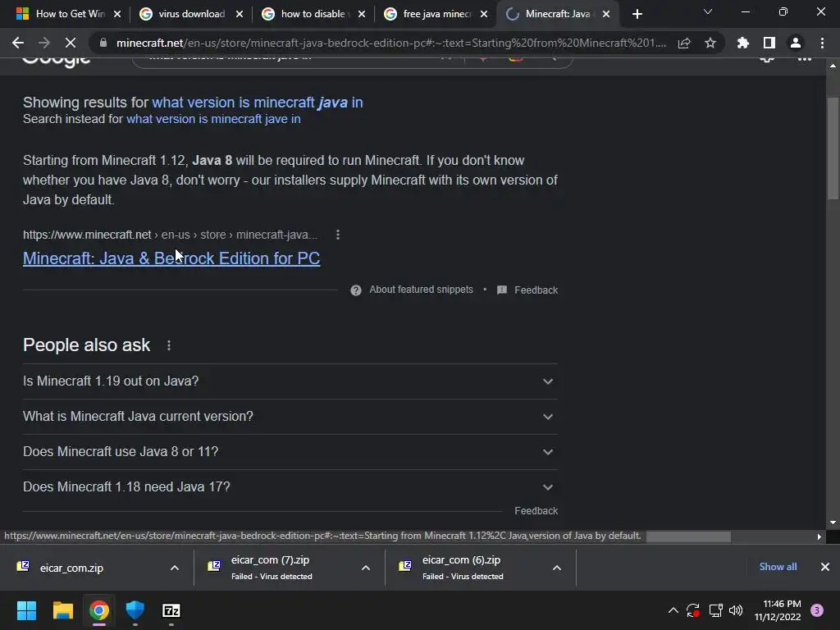Open 'Minecraft: Java & Bedrock Edition for PC' link
This screenshot has height=630, width=840.
171,258
